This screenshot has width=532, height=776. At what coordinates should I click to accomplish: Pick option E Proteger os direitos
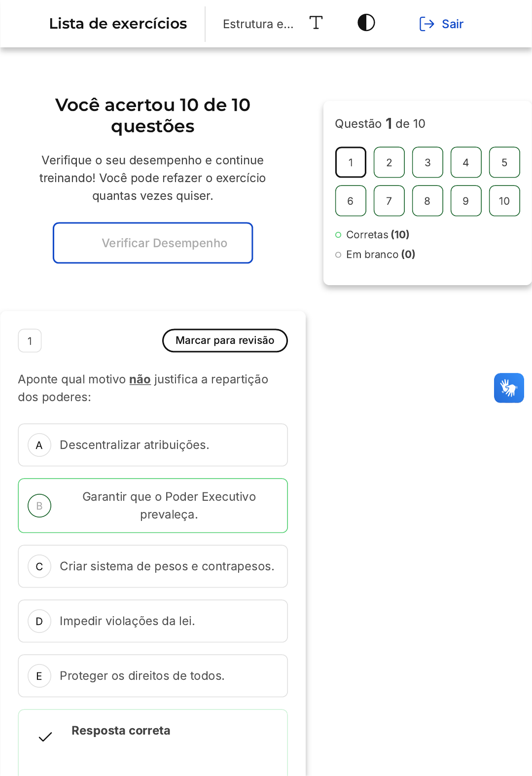click(142, 676)
